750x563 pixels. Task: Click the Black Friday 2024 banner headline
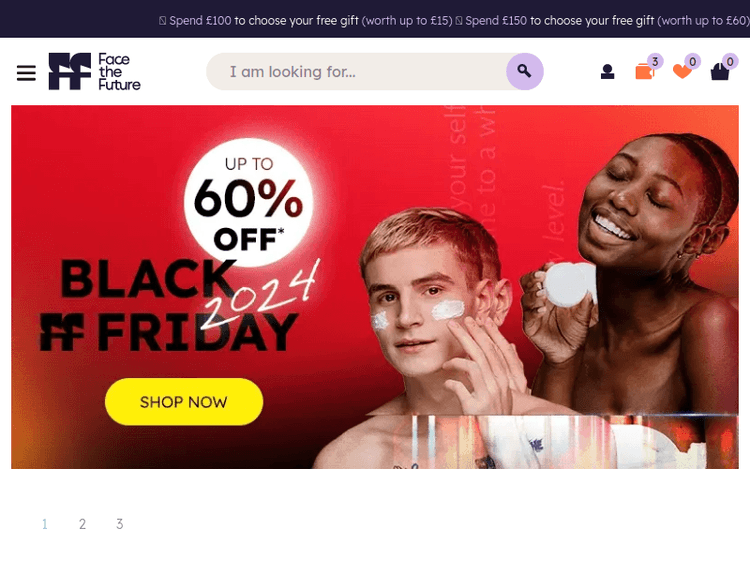click(179, 304)
